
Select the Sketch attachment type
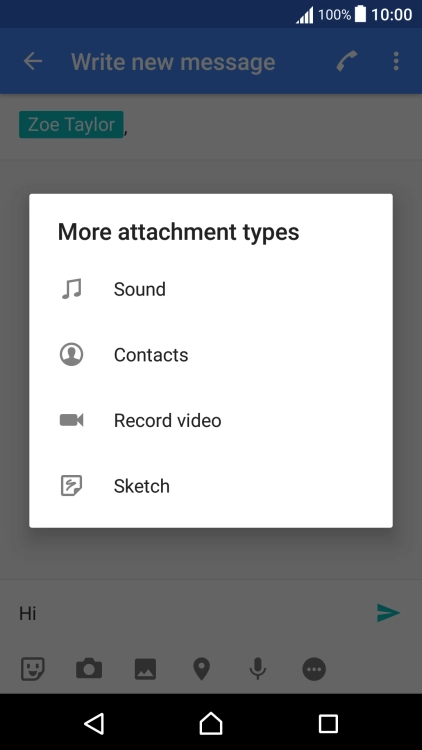211,486
